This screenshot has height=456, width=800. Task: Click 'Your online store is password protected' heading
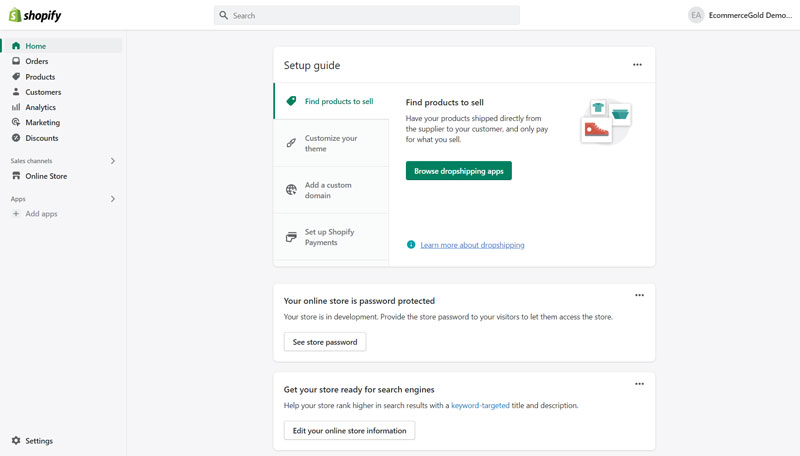click(359, 301)
